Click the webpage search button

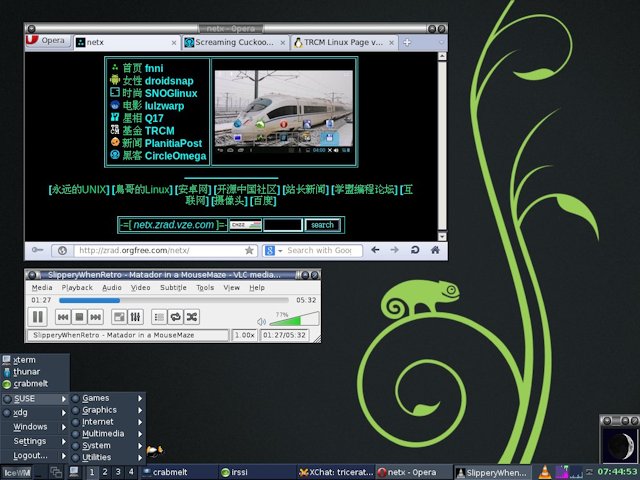322,225
